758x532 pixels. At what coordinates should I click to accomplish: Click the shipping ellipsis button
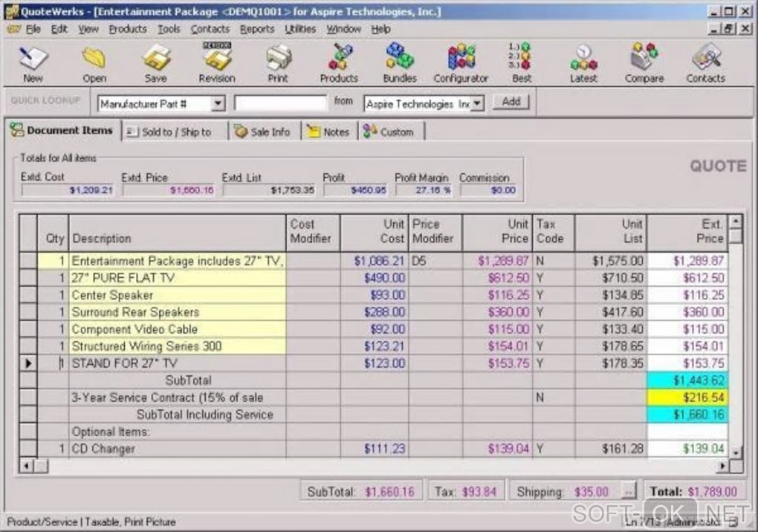(628, 492)
